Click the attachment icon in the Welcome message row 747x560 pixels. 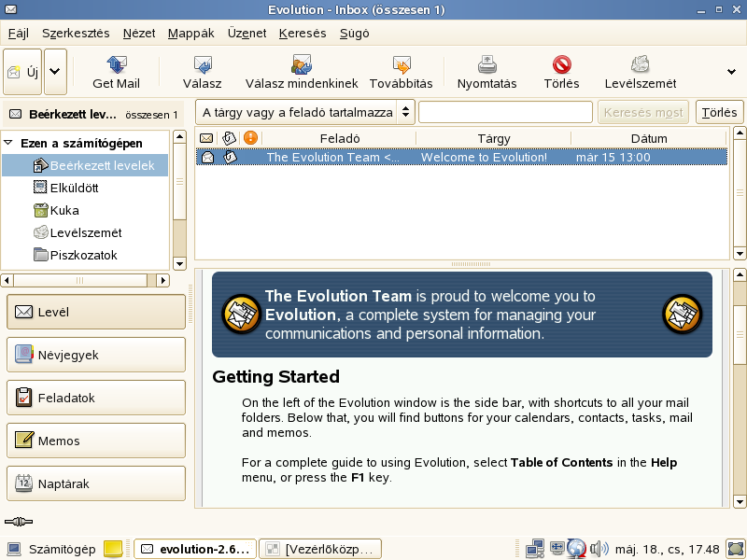[230, 157]
